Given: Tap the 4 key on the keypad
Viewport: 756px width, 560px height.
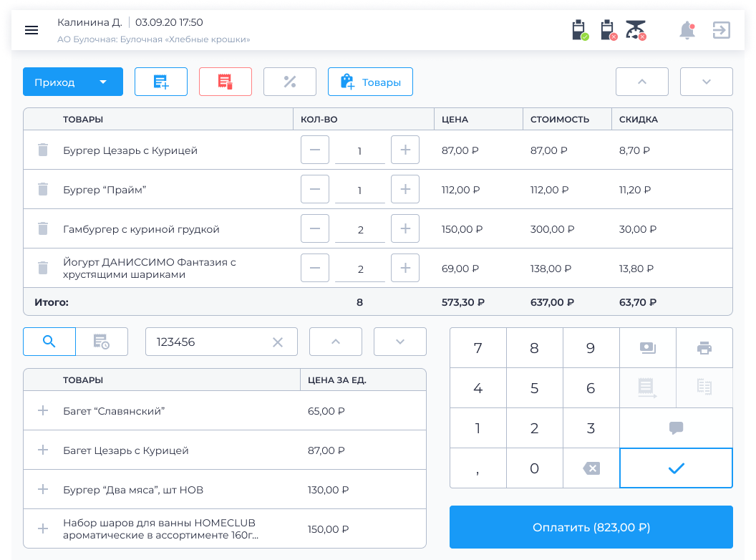Looking at the screenshot, I should 478,388.
